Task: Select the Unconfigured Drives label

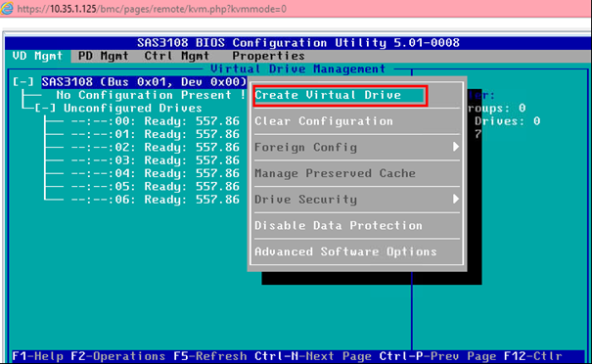Action: pyautogui.click(x=133, y=108)
